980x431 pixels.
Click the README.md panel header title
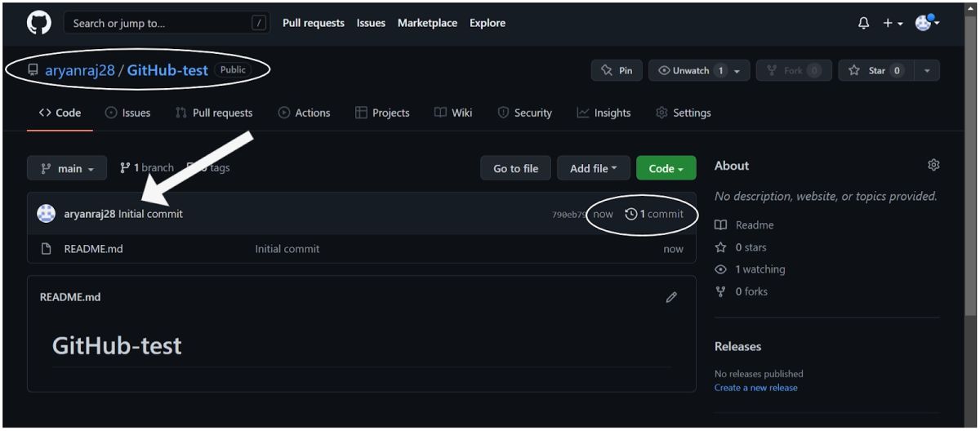70,297
